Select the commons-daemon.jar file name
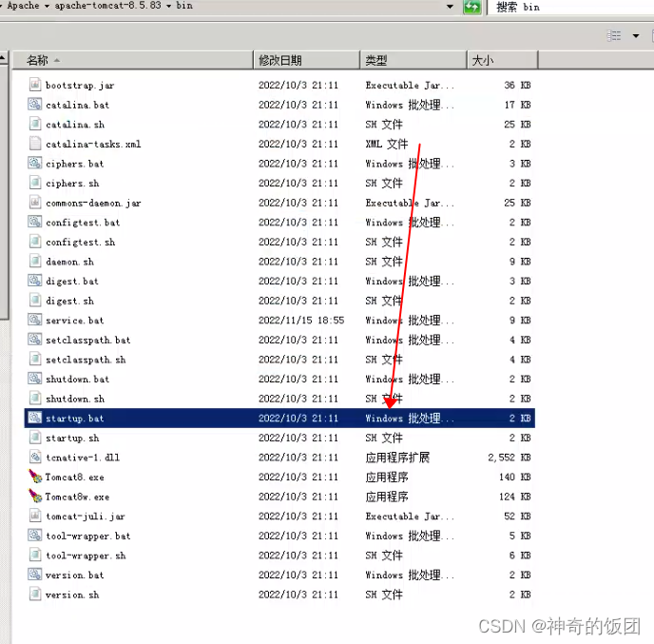 tap(93, 203)
